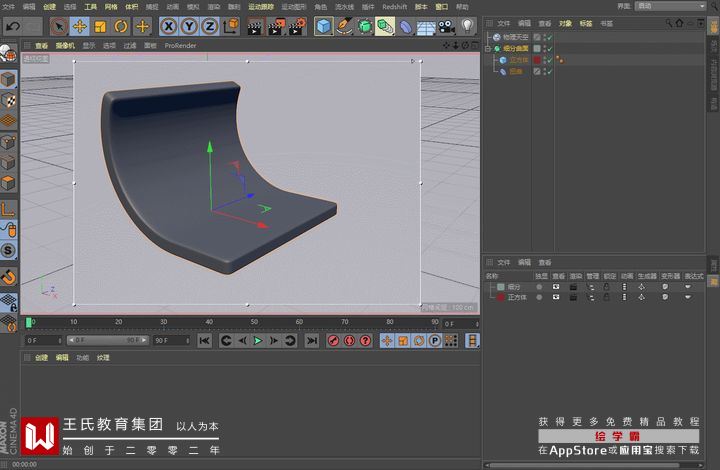The image size is (720, 470).
Task: Open the 界面 layout dropdown
Action: (670, 6)
